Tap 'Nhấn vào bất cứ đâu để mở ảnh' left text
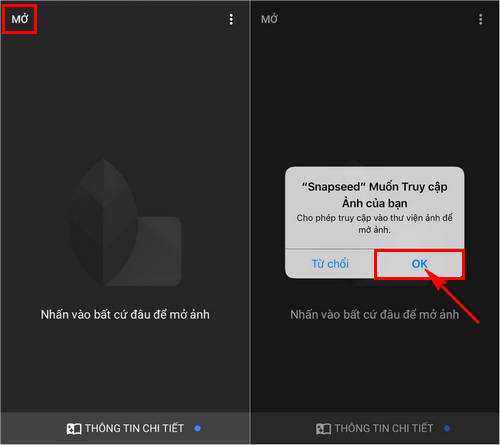The image size is (500, 445). tap(125, 314)
